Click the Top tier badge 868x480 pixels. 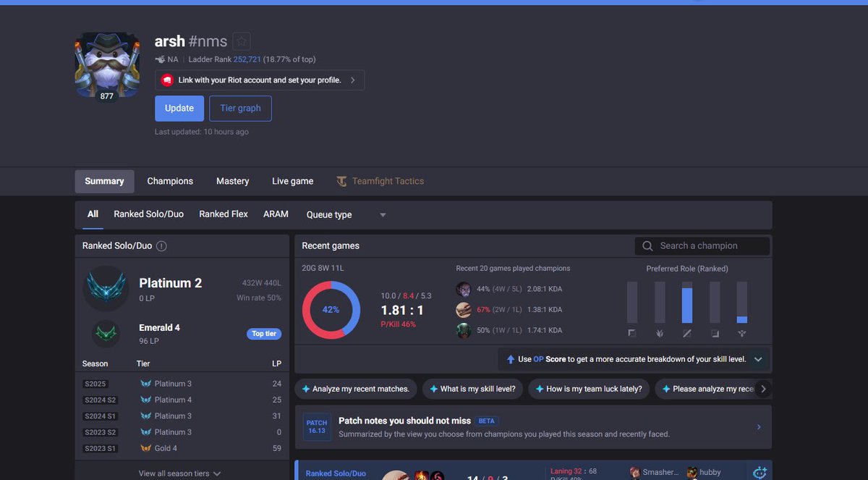[263, 334]
